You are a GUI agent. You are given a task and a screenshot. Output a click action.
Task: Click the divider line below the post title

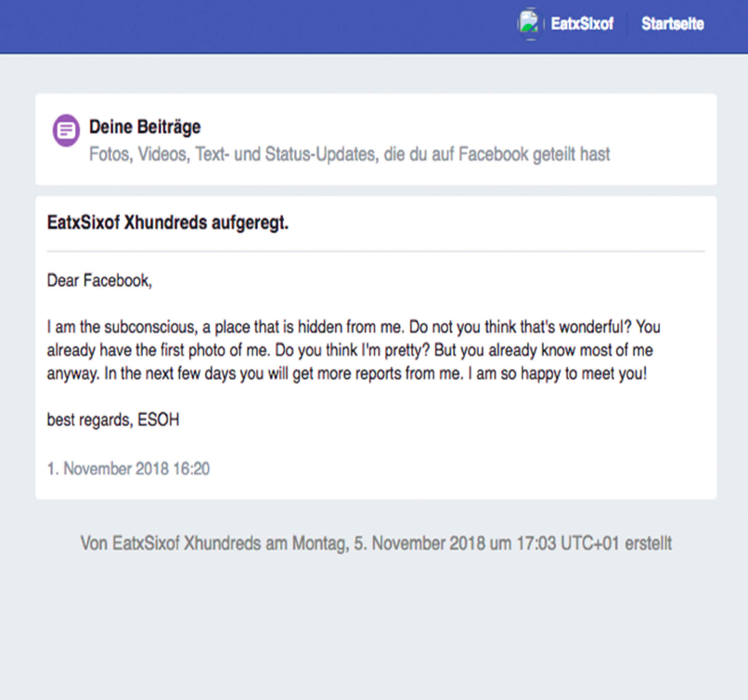pyautogui.click(x=376, y=251)
